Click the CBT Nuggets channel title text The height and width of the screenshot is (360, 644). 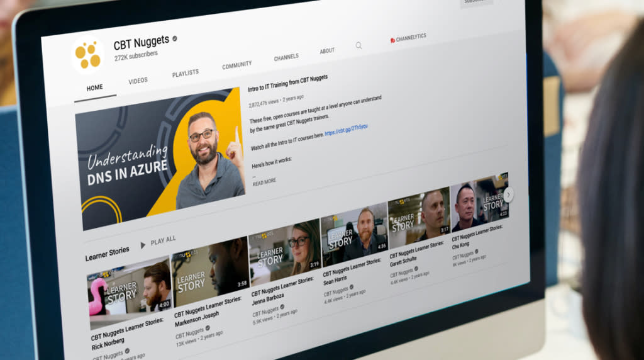pos(142,42)
